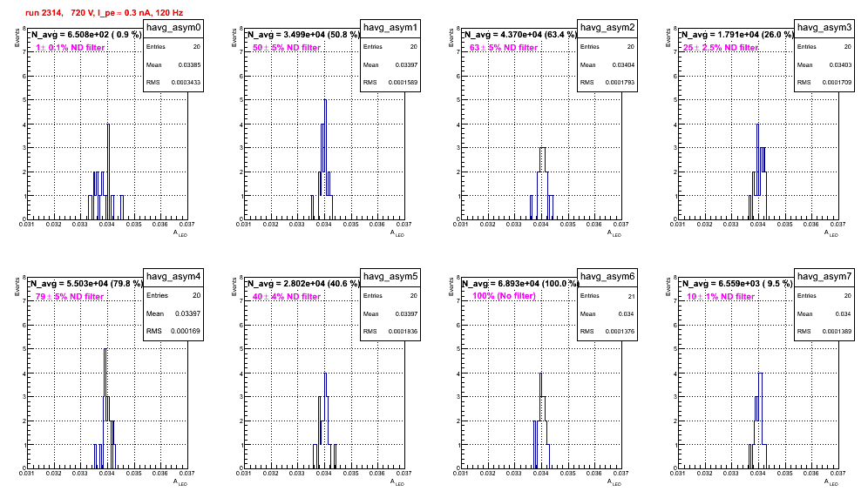Click RMS 0.0001709 in havg_asym3 stats
868x498 pixels.
pos(824,82)
